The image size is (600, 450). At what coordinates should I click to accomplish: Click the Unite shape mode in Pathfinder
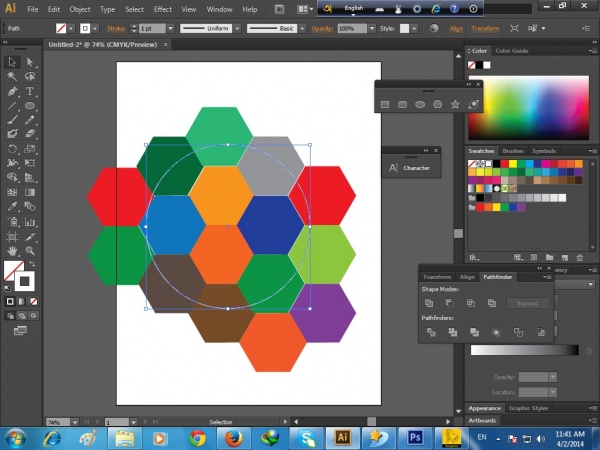(429, 303)
